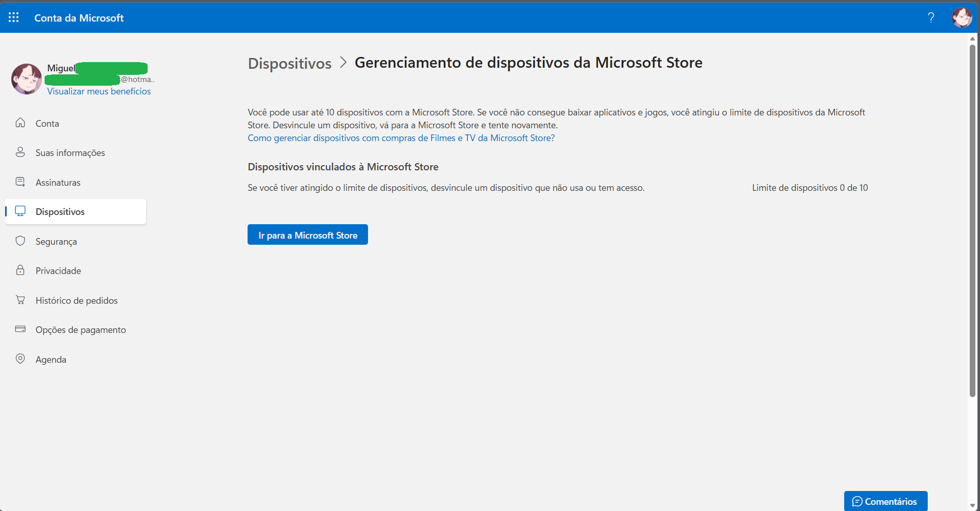
Task: Click the Segurança shield icon
Action: pos(21,241)
